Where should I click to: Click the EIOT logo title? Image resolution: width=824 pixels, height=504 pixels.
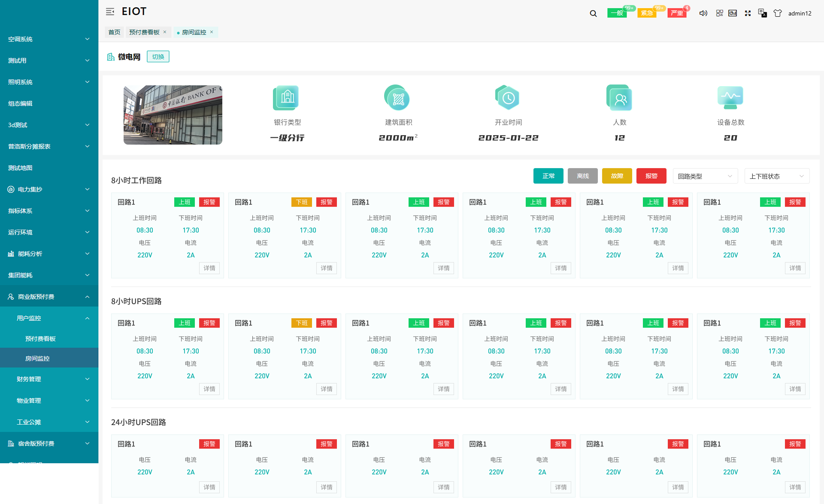(134, 12)
